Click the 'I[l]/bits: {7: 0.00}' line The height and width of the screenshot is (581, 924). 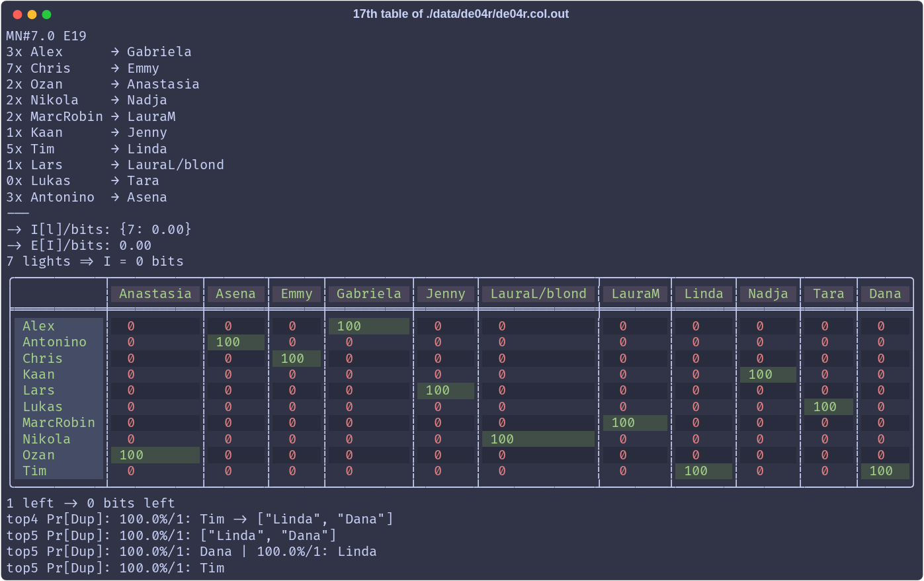(99, 229)
